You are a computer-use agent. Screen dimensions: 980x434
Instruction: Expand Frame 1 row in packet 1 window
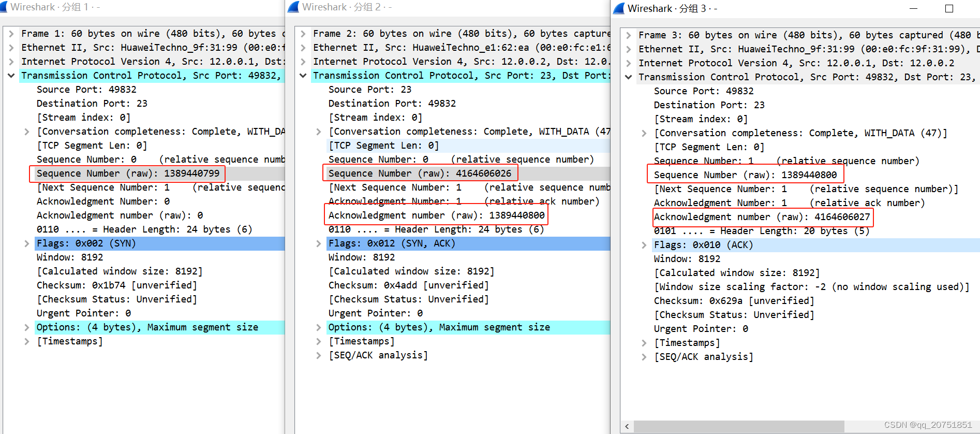[x=11, y=34]
